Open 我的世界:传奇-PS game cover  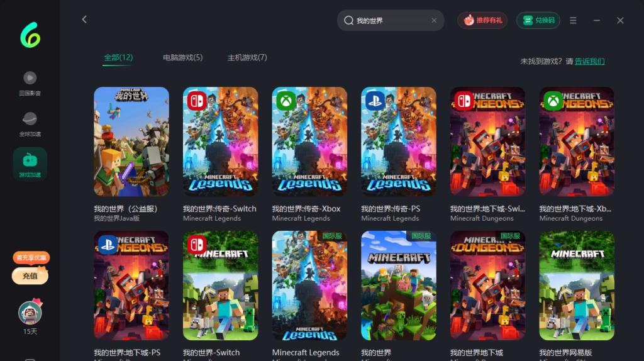tap(399, 142)
